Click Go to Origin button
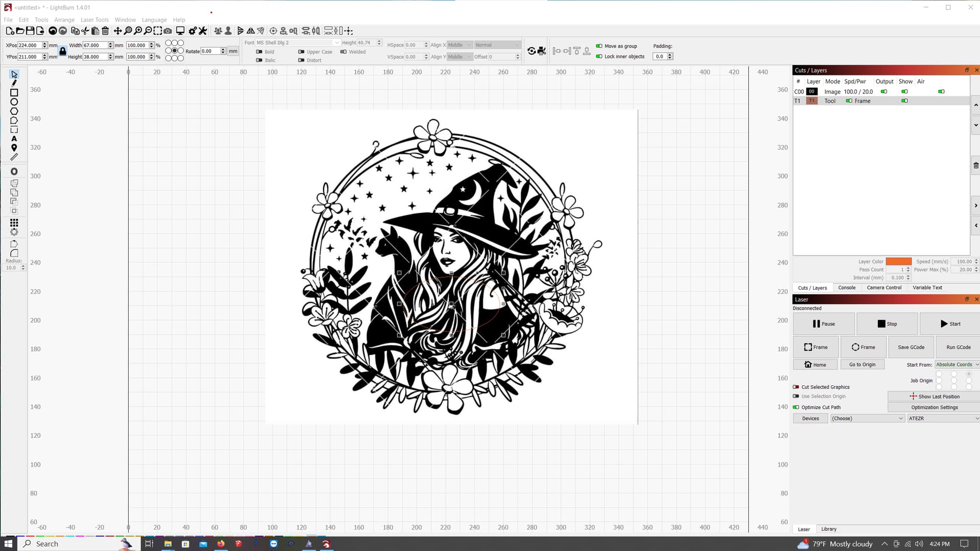The width and height of the screenshot is (980, 551). coord(863,364)
